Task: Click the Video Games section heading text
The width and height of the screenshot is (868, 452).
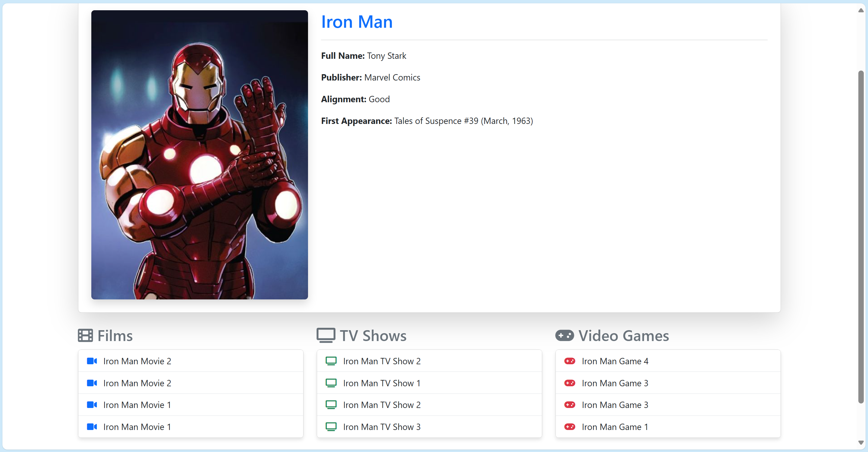Action: click(x=623, y=336)
